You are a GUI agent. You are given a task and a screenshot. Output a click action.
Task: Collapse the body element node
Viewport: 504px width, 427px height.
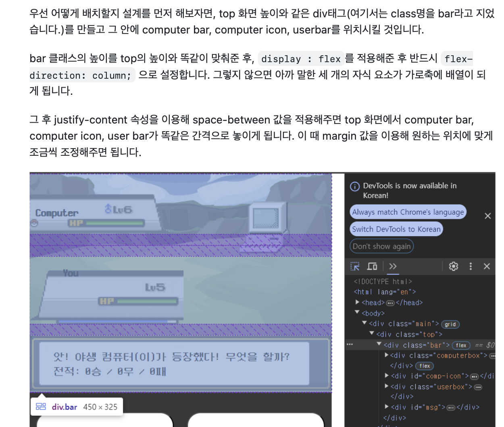(357, 312)
